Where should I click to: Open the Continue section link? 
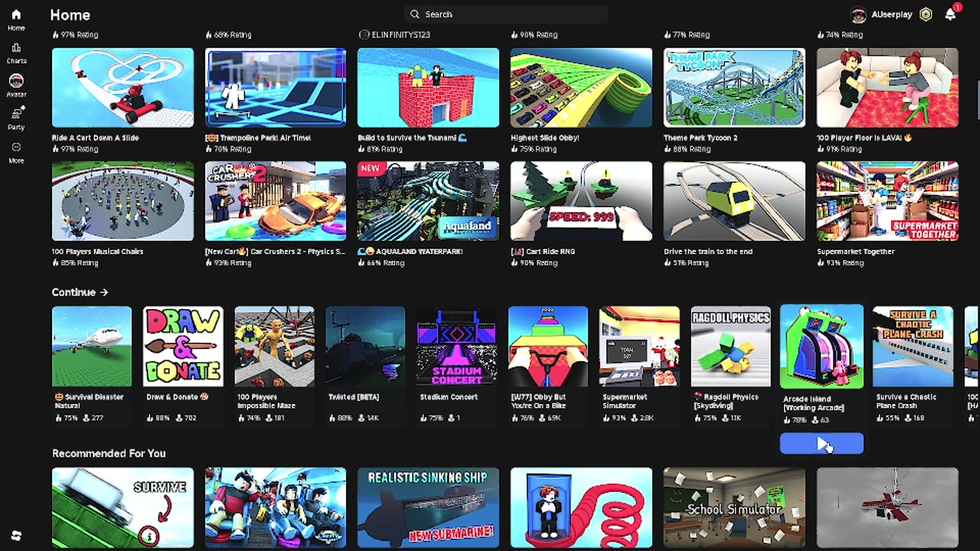click(x=80, y=292)
